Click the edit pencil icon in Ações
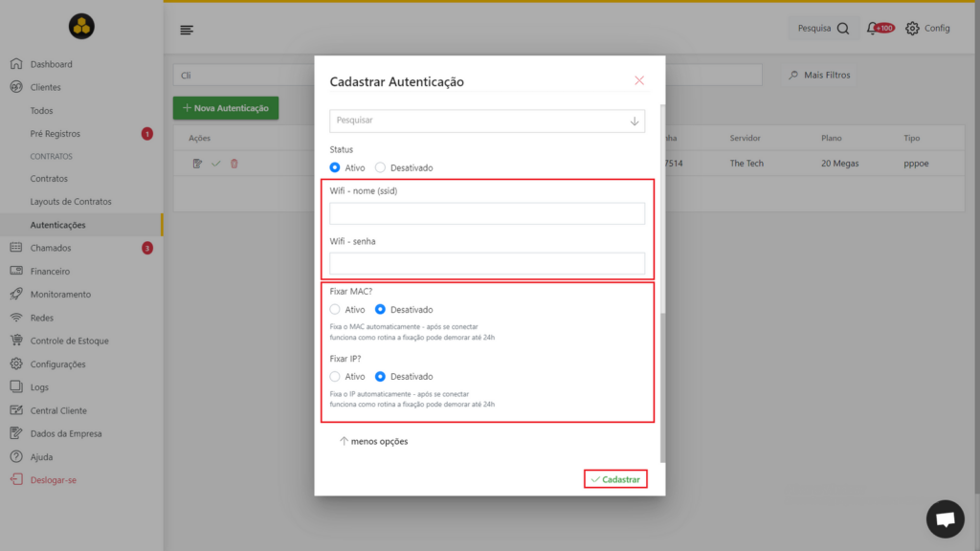This screenshot has height=551, width=980. coord(197,164)
